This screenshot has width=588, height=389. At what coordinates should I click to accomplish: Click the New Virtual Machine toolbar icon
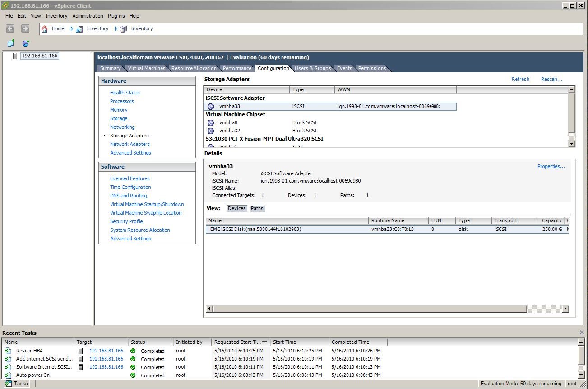[x=11, y=43]
